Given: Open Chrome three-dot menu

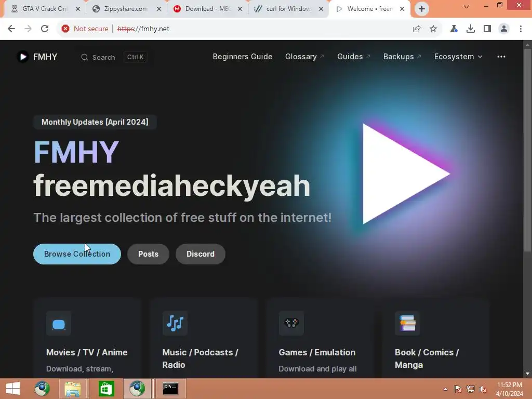Looking at the screenshot, I should coord(521,29).
